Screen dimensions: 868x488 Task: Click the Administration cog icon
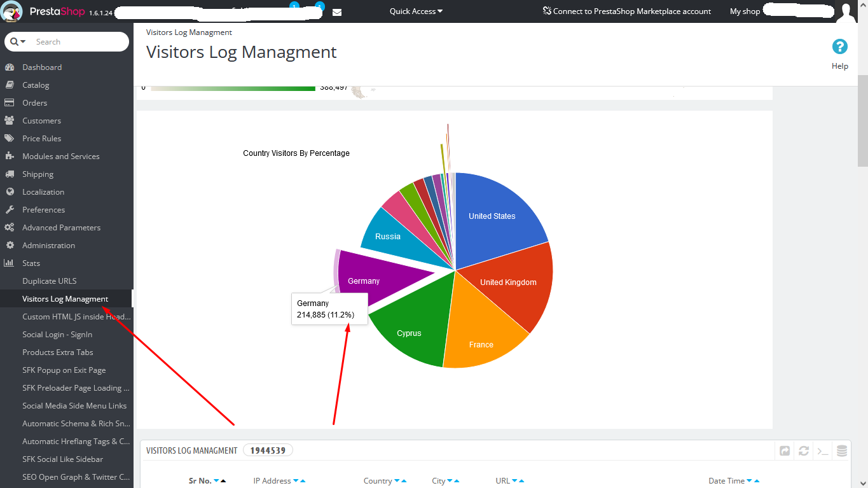click(10, 246)
